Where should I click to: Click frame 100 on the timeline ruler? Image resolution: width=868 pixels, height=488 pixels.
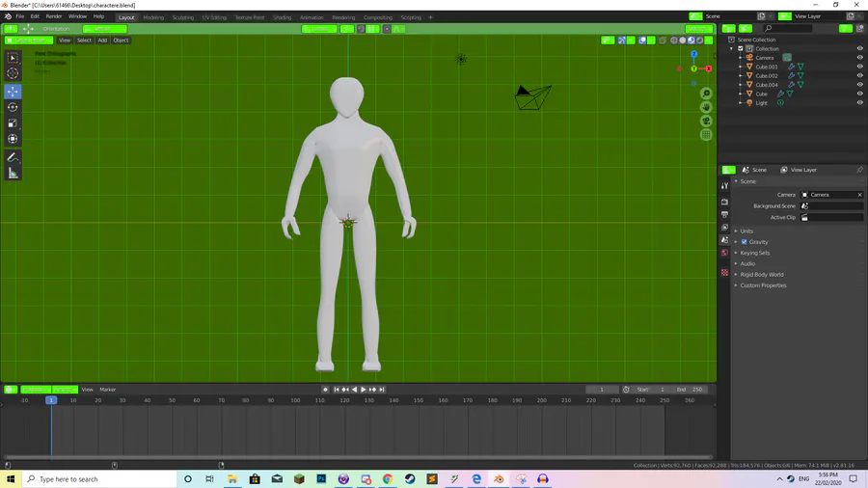pyautogui.click(x=295, y=400)
